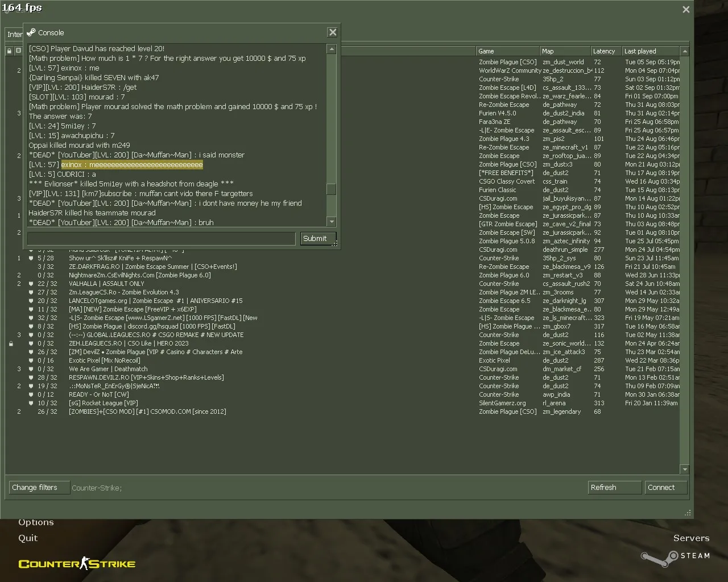The height and width of the screenshot is (582, 728).
Task: Click console scrollbar up arrow
Action: coord(331,49)
